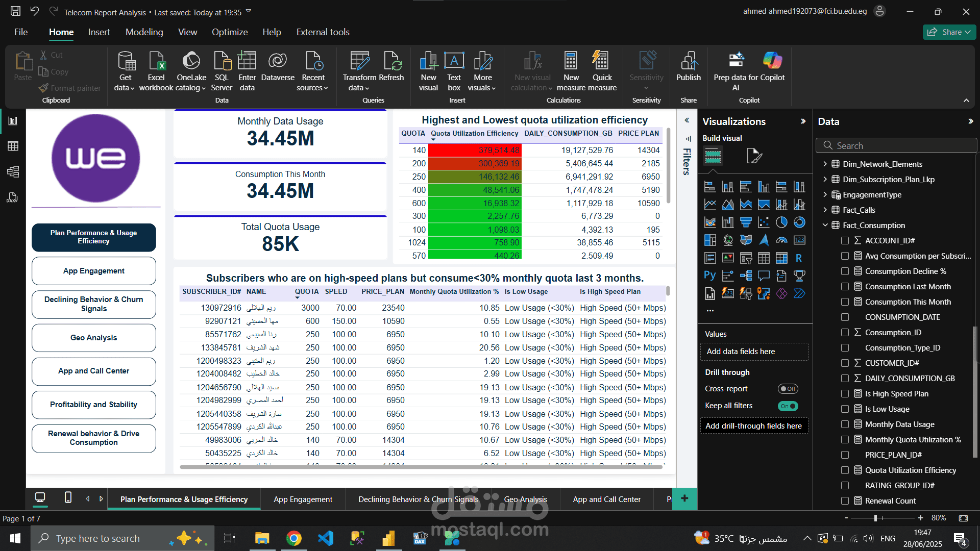Select the Build visual fields icon
Viewport: 980px width, 551px height.
(713, 156)
